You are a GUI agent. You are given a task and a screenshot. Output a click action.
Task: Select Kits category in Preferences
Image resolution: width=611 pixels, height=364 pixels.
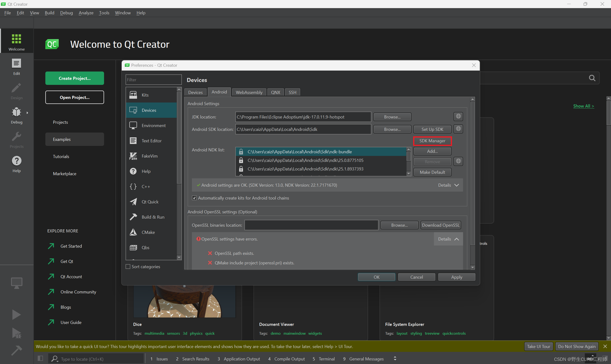152,95
